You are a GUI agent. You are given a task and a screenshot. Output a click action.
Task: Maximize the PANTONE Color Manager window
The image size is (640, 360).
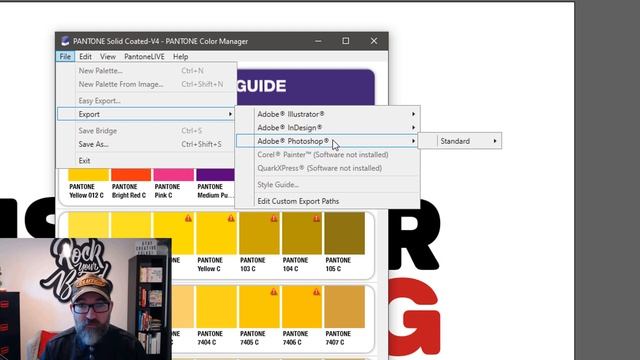point(346,41)
